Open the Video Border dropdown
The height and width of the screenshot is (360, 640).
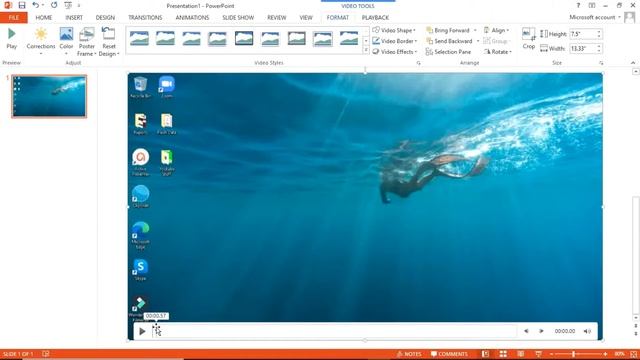(x=395, y=41)
